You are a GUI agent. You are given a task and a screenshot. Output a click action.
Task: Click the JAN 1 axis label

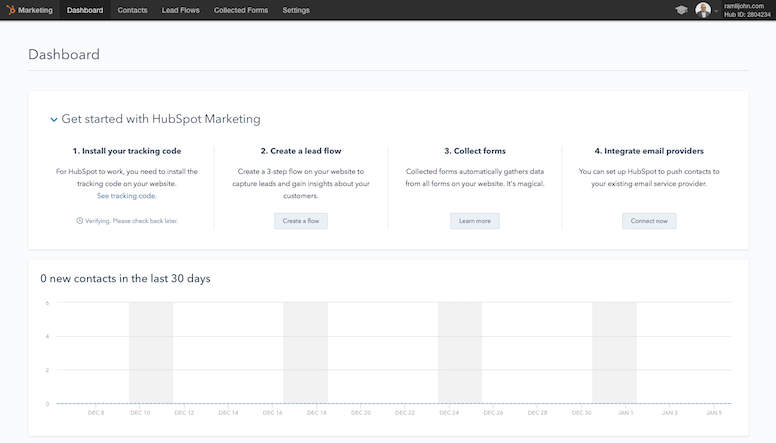click(x=626, y=413)
